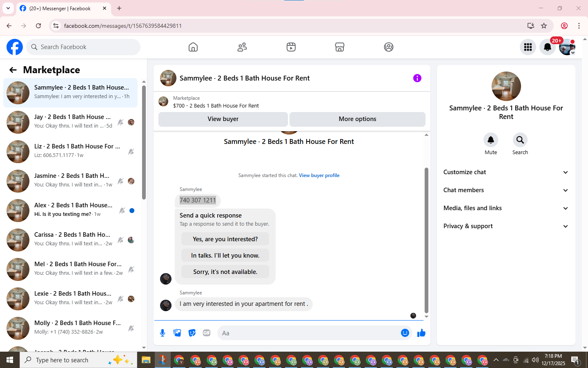Open the Marketplace storefront icon
Screen dimensions: 588x368
[340, 47]
